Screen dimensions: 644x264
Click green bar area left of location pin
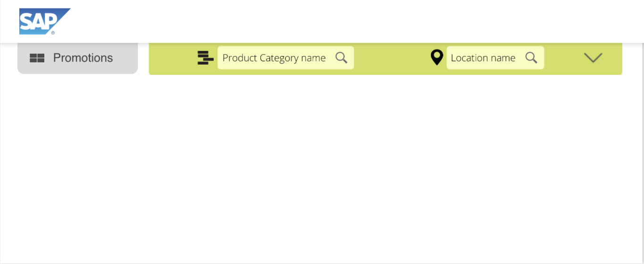(391, 58)
